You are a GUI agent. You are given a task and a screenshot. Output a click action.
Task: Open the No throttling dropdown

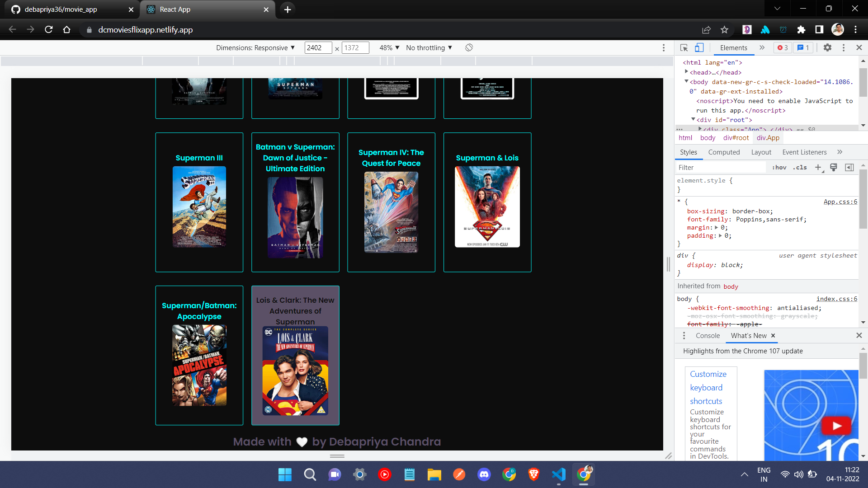pos(428,47)
